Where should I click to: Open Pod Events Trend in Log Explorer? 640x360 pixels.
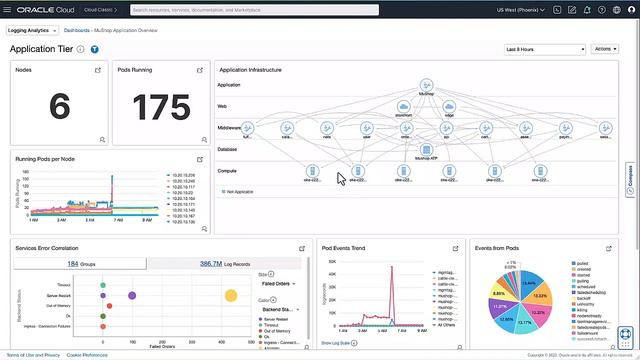tap(456, 249)
